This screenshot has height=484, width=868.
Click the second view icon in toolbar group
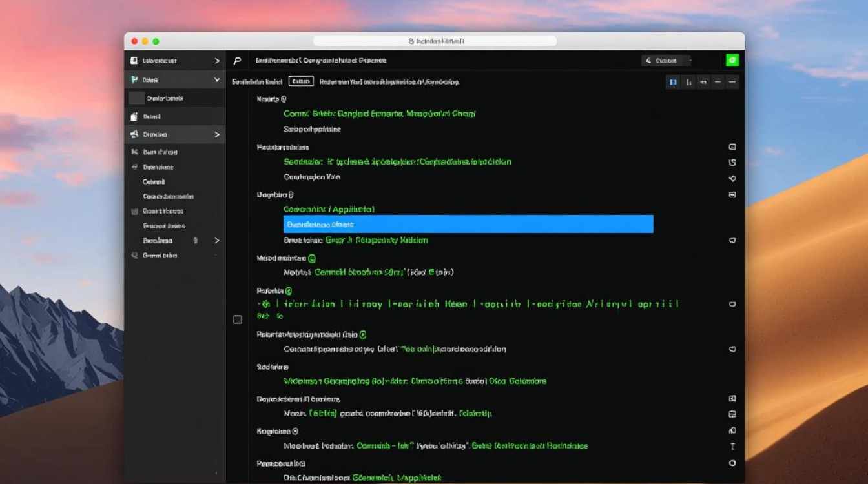(688, 82)
